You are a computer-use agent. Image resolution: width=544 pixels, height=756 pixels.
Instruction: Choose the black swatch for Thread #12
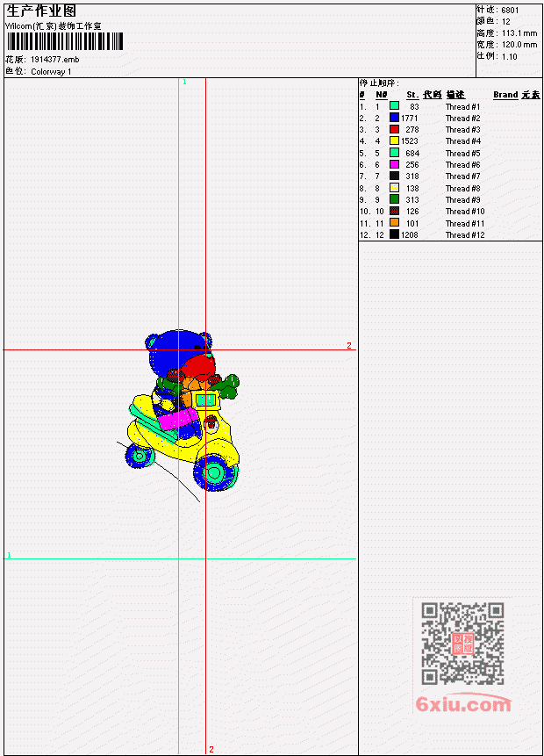[394, 234]
